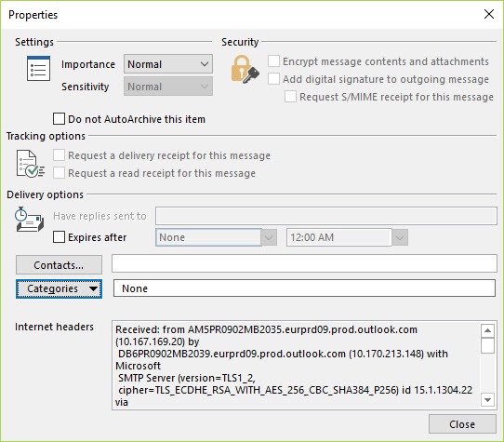
Task: Click the Tracking options heading
Action: point(46,136)
